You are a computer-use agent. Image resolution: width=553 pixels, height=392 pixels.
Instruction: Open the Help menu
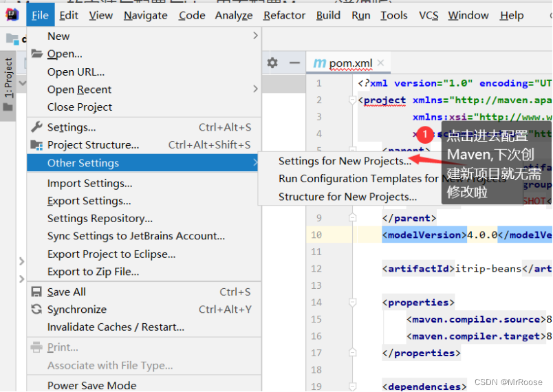pyautogui.click(x=512, y=15)
